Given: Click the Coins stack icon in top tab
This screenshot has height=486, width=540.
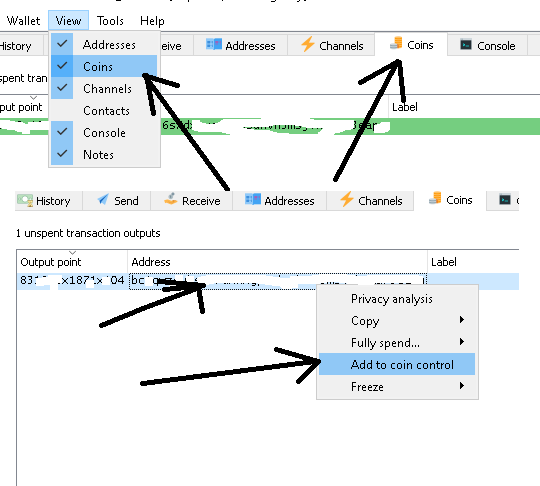Looking at the screenshot, I should [396, 43].
